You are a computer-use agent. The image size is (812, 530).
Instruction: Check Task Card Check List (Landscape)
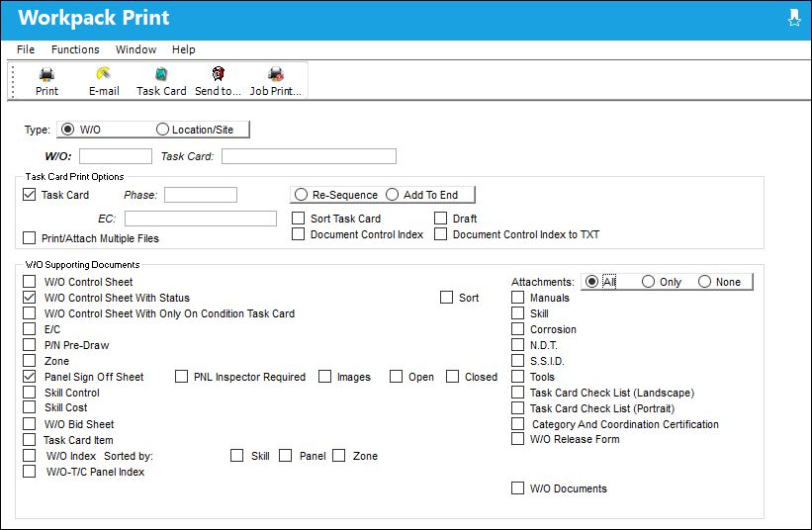tap(518, 393)
